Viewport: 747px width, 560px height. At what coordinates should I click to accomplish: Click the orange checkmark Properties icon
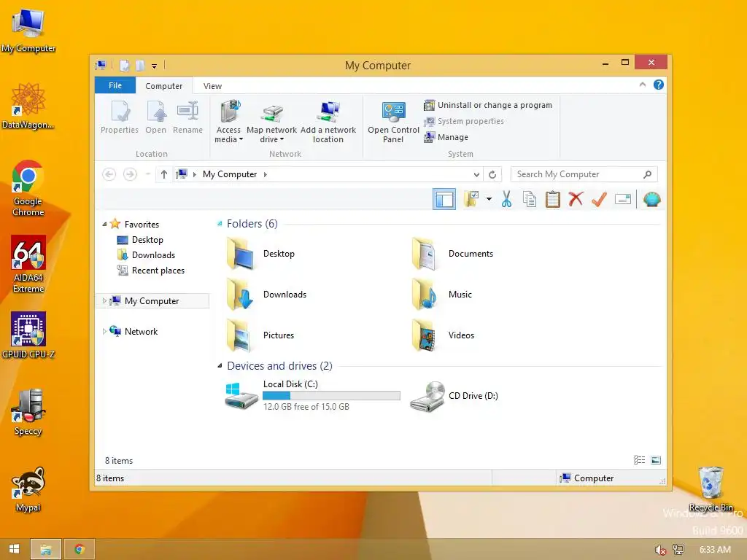coord(600,199)
